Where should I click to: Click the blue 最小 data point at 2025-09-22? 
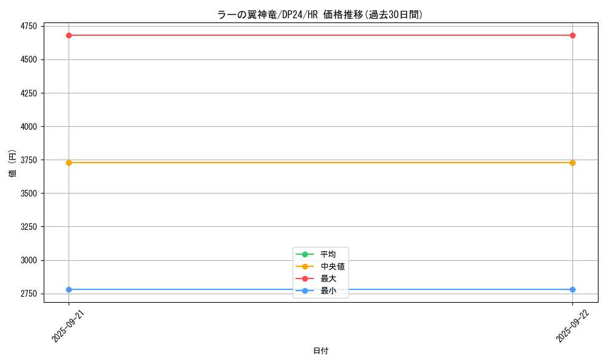[x=572, y=290]
